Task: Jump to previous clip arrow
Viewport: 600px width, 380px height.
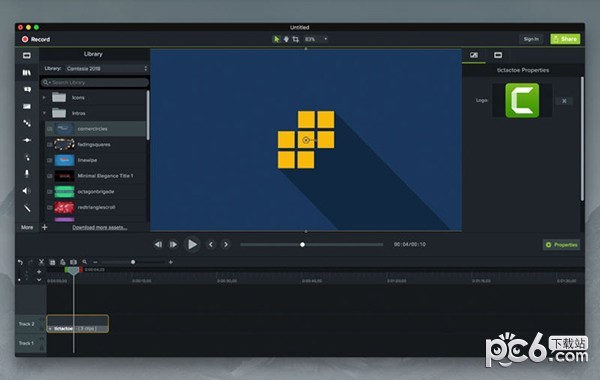Action: (210, 245)
